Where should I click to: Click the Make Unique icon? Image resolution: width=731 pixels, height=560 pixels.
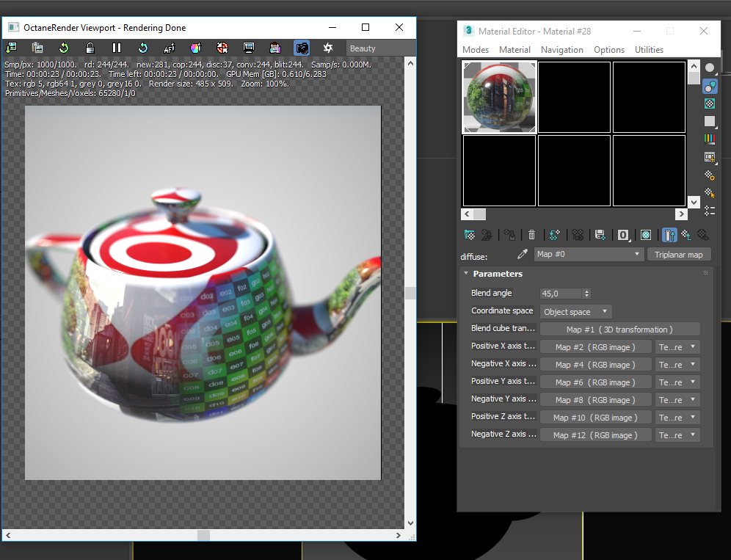[578, 235]
